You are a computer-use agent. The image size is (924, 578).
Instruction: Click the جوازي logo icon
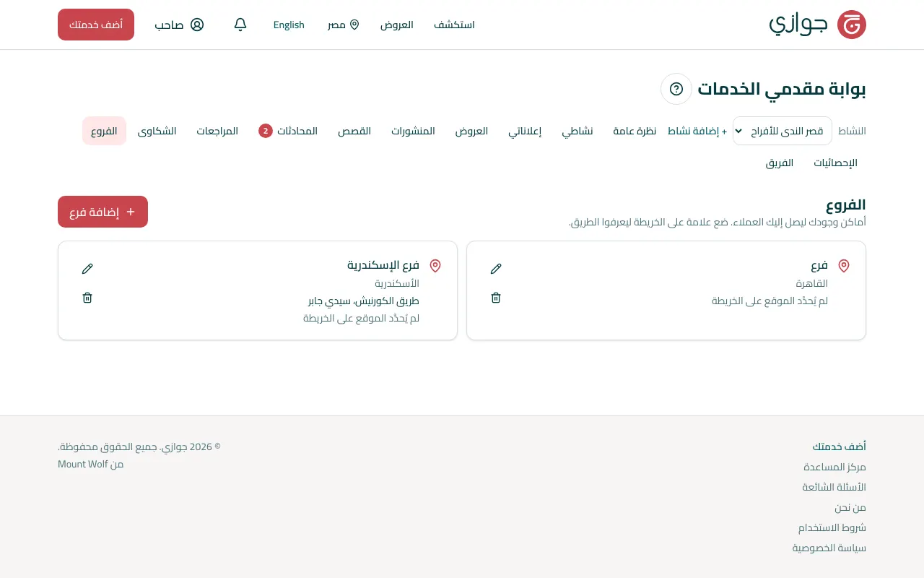click(x=852, y=25)
